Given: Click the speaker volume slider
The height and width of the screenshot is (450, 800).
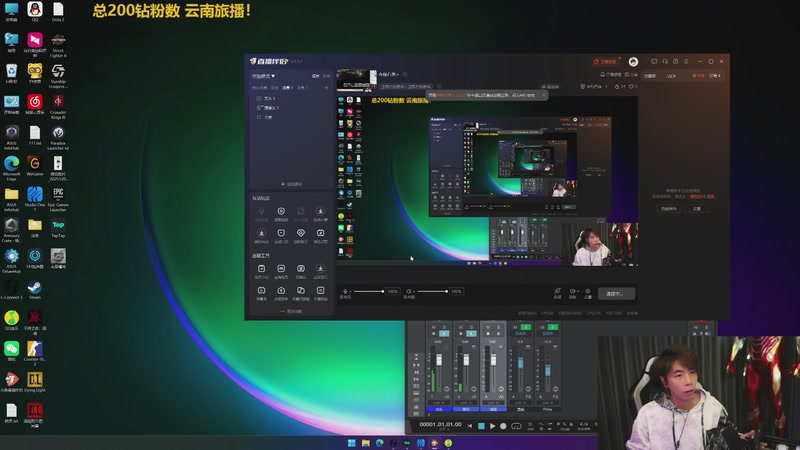Looking at the screenshot, I should click(x=432, y=291).
